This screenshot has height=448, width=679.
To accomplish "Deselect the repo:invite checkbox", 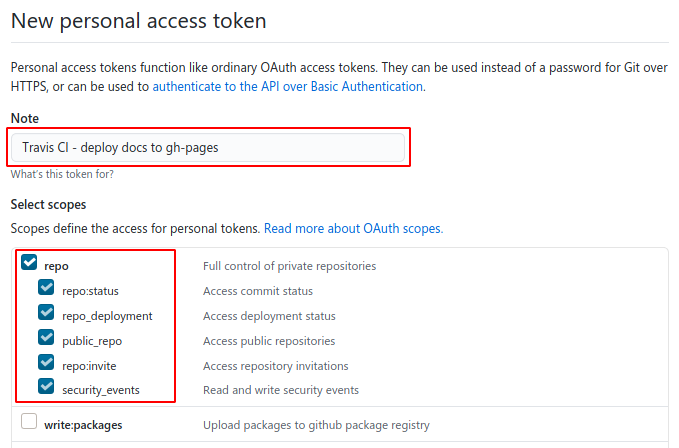I will click(46, 364).
